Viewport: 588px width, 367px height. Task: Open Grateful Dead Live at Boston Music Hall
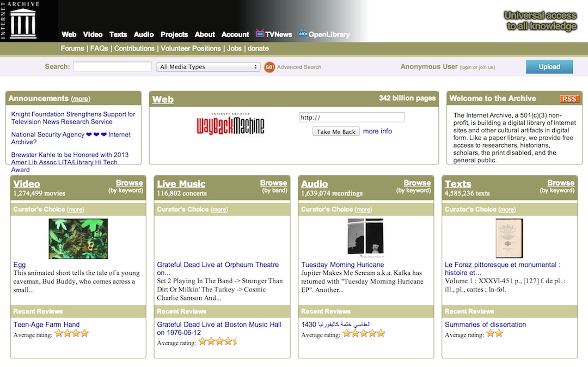(x=219, y=328)
